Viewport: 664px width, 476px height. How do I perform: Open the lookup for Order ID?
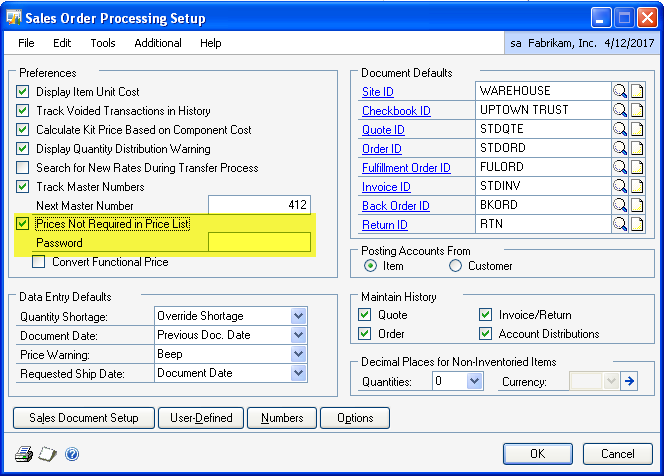point(620,148)
